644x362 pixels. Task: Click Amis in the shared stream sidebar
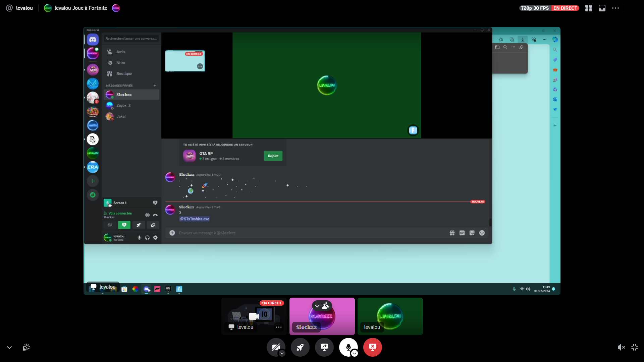(x=131, y=52)
